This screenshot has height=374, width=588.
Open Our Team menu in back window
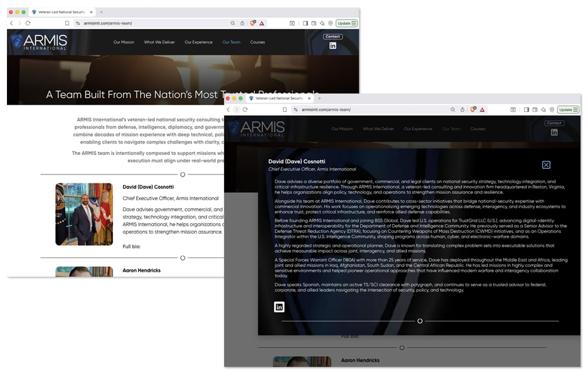pos(231,42)
